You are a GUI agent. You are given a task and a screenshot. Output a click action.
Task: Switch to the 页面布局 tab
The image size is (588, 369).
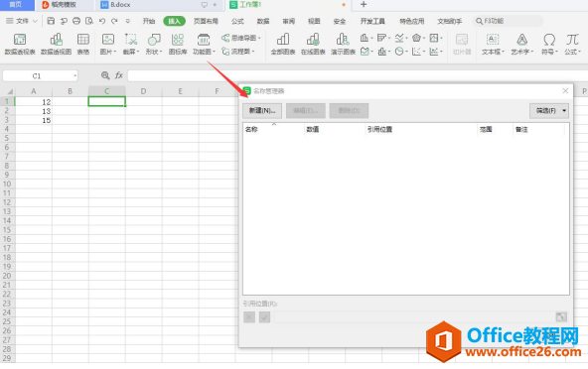click(206, 21)
